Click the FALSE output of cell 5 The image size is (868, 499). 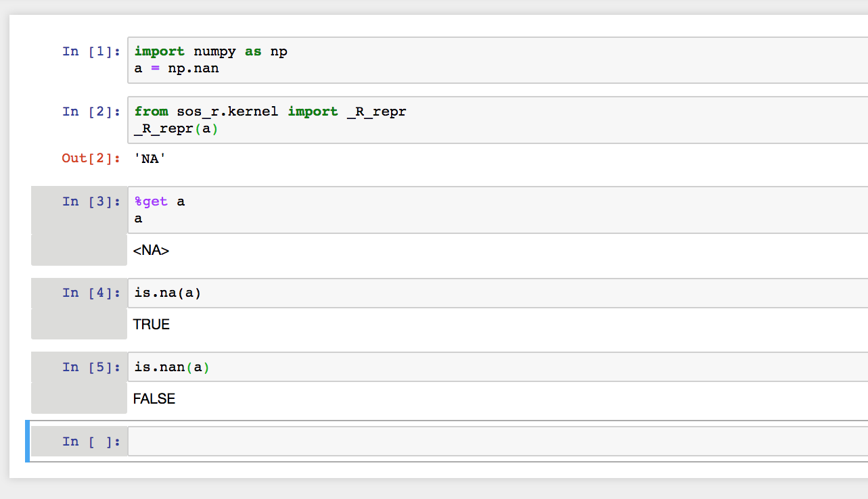[x=154, y=398]
